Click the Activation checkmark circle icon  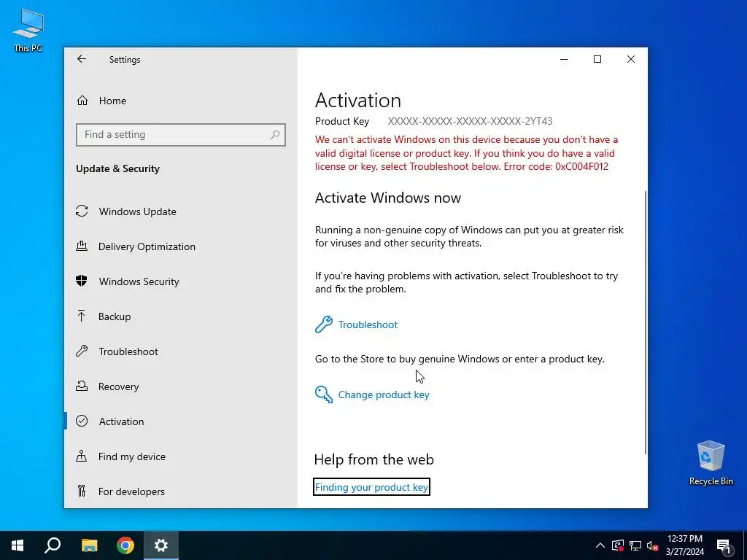point(82,421)
